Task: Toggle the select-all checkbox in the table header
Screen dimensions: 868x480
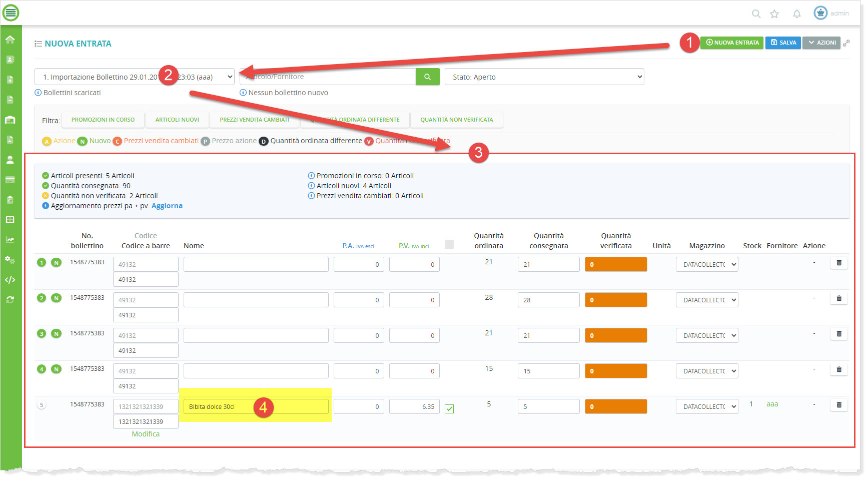Action: tap(449, 244)
